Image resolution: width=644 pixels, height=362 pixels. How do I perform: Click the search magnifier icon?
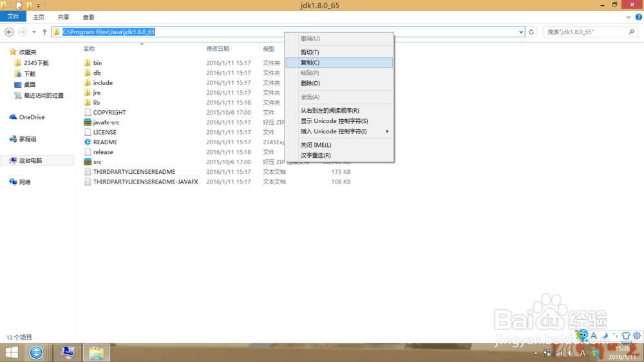click(x=631, y=32)
